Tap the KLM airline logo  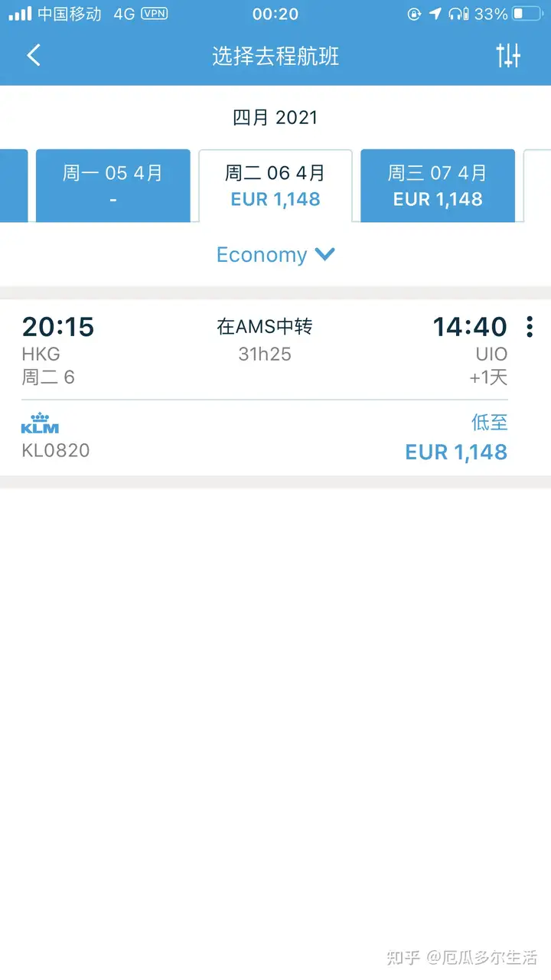point(40,423)
